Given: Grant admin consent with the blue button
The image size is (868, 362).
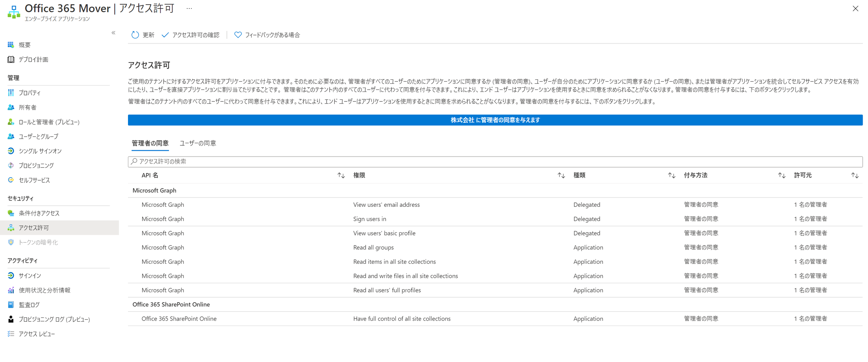Looking at the screenshot, I should tap(495, 120).
